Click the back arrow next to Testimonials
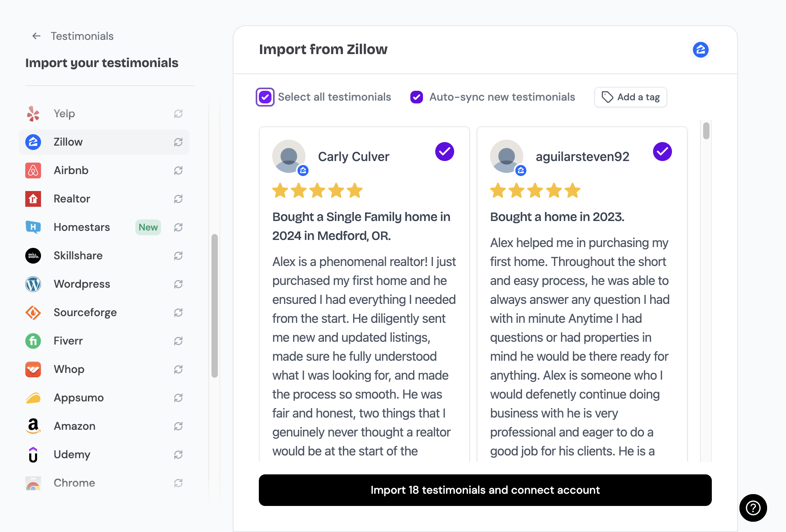 (x=36, y=36)
